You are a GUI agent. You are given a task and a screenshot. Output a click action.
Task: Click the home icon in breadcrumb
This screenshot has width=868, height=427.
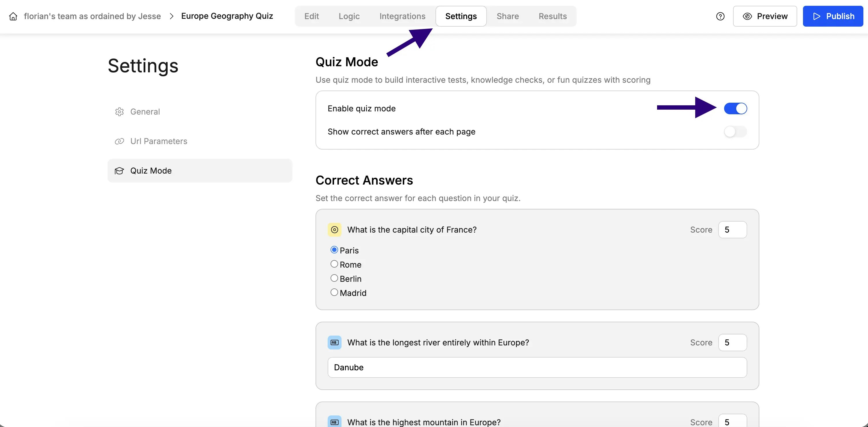[x=13, y=16]
